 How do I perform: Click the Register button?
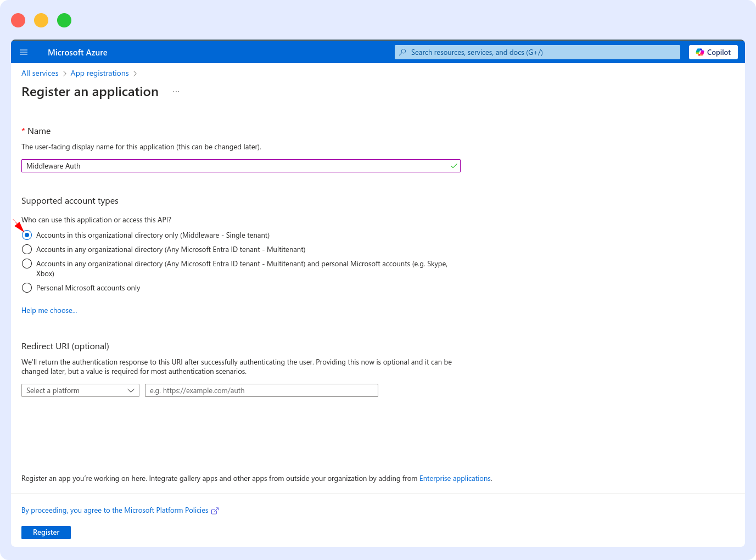[x=46, y=532]
